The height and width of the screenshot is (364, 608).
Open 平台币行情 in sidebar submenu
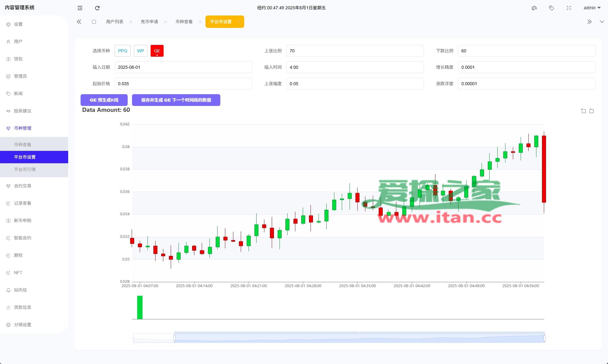tap(25, 169)
